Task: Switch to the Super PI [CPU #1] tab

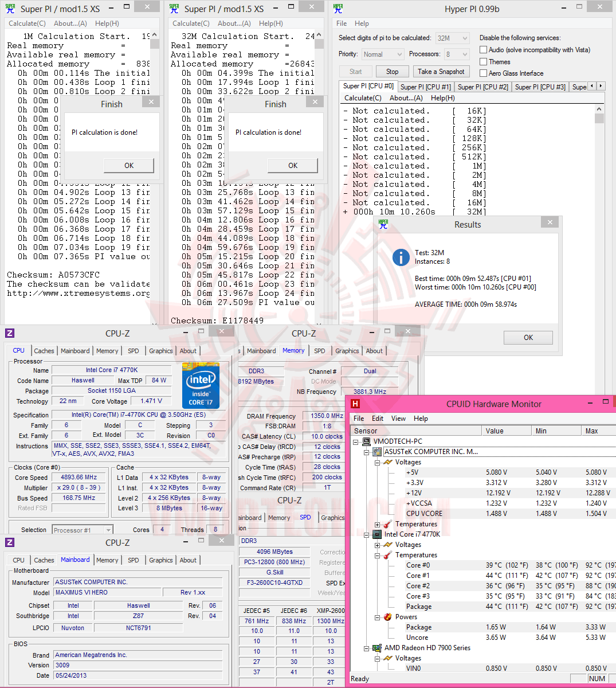Action: tap(425, 87)
